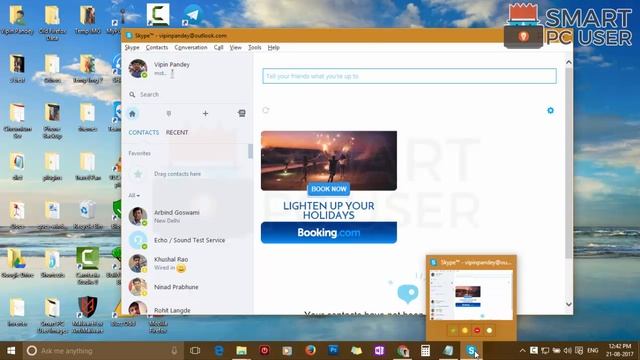The image size is (640, 360).
Task: Open Microsoft Edge from the taskbar
Action: point(219,351)
